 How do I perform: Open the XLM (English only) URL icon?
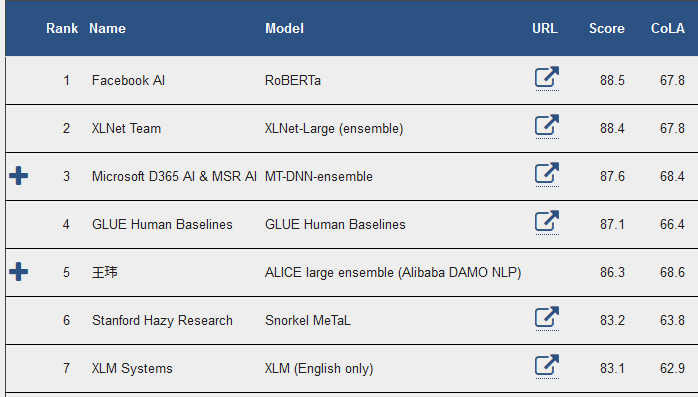(547, 366)
